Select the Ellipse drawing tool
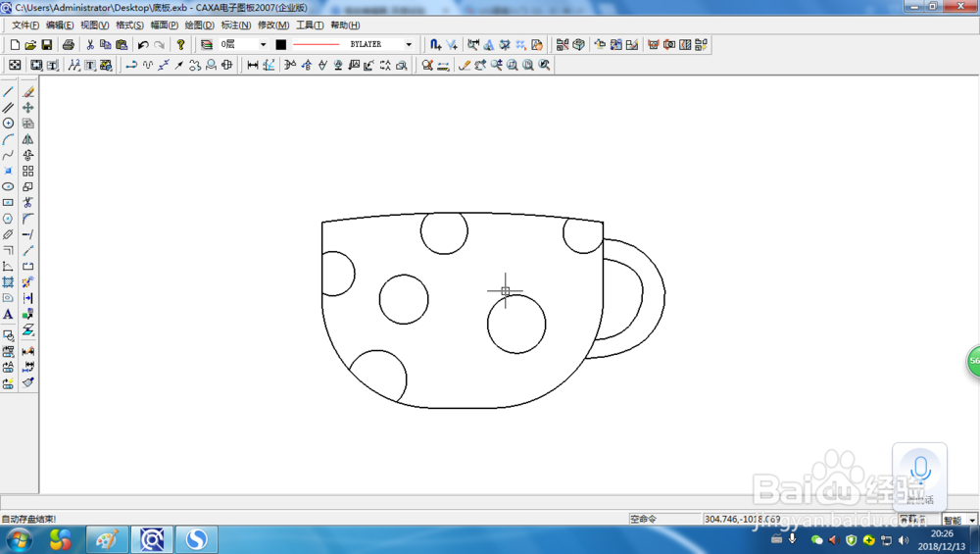The image size is (980, 554). tap(8, 186)
